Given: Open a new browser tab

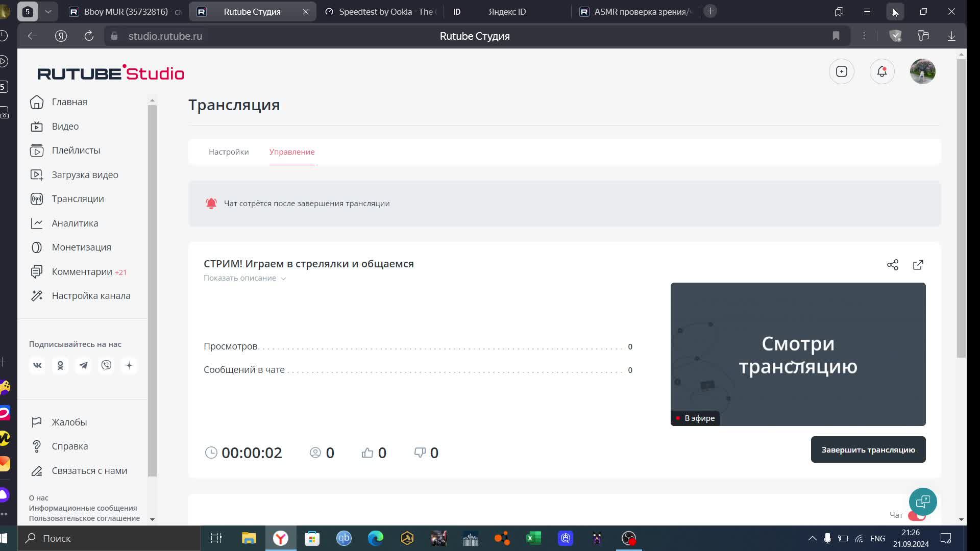Looking at the screenshot, I should pyautogui.click(x=710, y=11).
